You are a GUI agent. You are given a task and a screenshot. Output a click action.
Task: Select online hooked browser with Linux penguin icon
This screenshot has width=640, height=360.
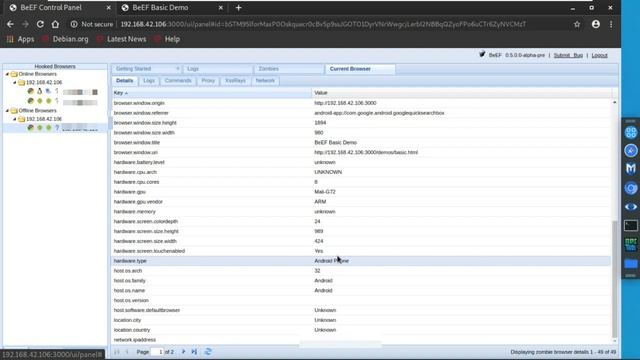click(62, 91)
